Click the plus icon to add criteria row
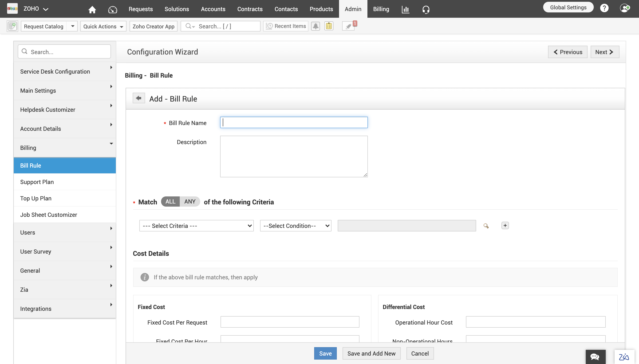This screenshot has height=364, width=639. 505,225
